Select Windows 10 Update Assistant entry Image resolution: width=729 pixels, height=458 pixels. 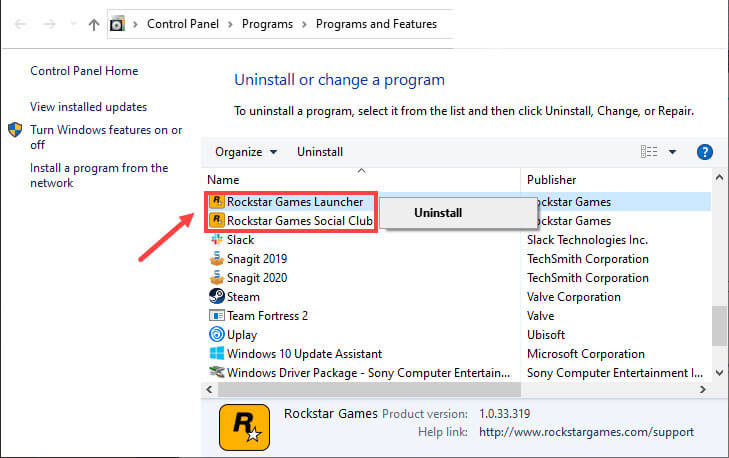tap(304, 354)
